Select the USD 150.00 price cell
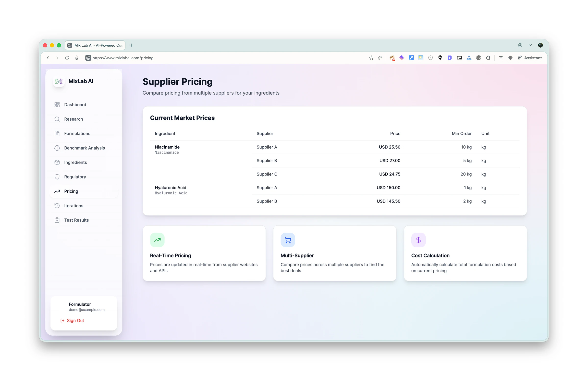This screenshot has width=588, height=381. pyautogui.click(x=388, y=188)
